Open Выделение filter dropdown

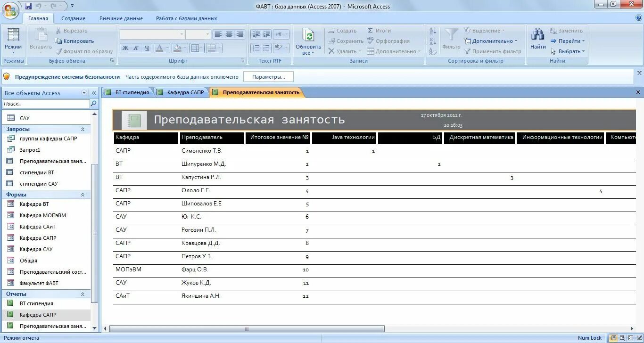[x=484, y=31]
